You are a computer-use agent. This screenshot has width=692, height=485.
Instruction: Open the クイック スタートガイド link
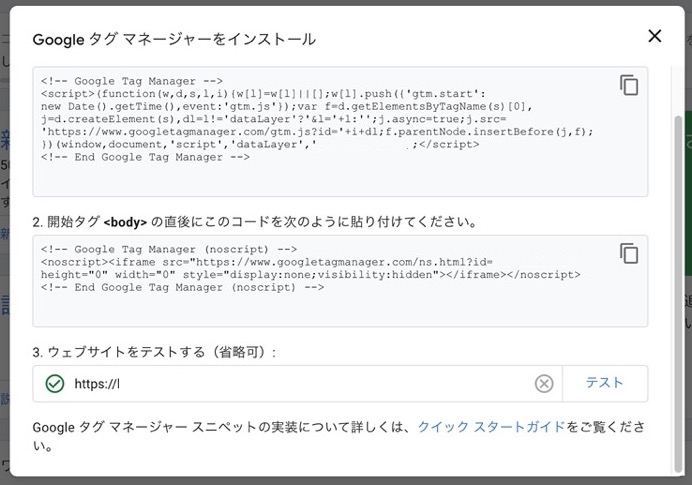click(491, 427)
